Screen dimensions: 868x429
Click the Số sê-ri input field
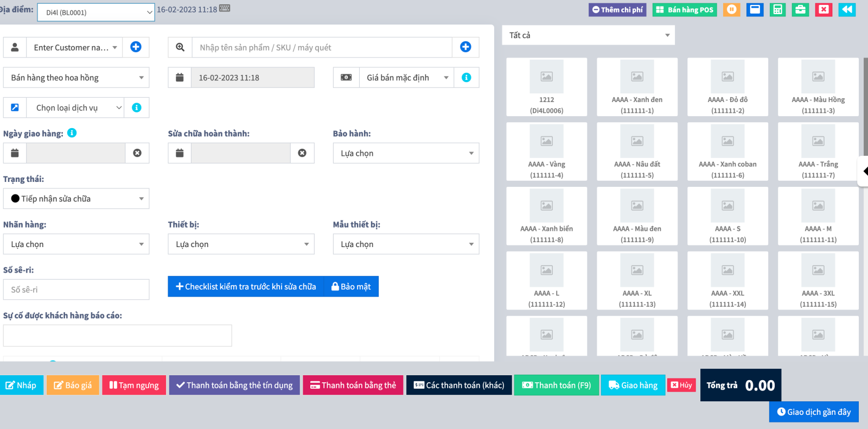coord(76,290)
